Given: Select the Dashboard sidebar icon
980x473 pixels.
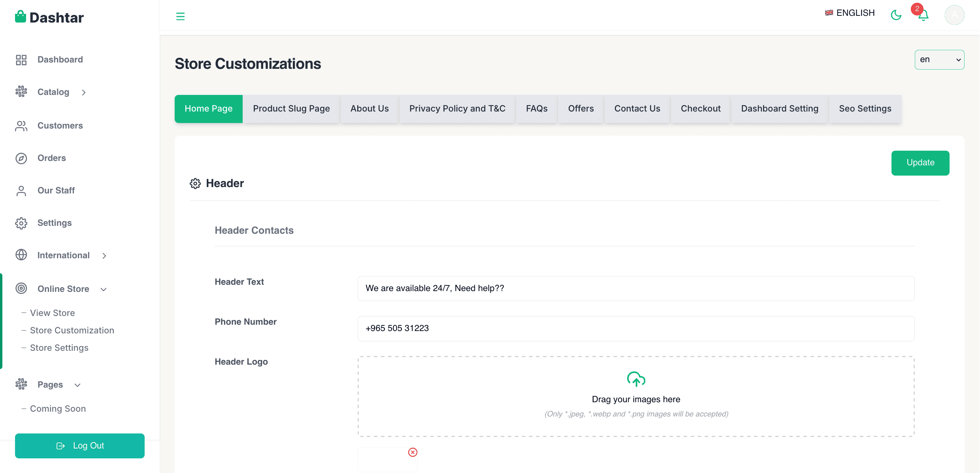Looking at the screenshot, I should [x=21, y=59].
